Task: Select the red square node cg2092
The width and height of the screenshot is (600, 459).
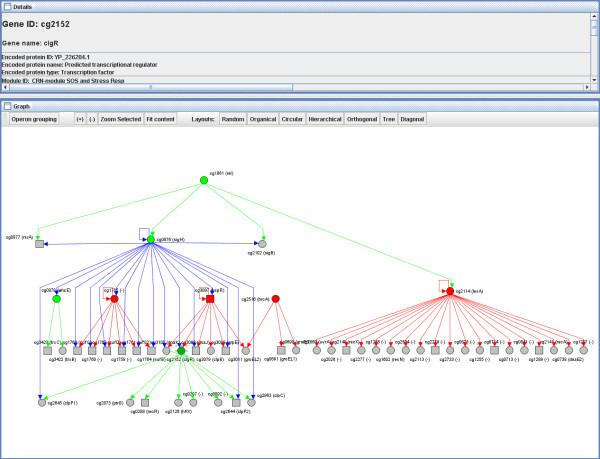Action: pyautogui.click(x=211, y=298)
